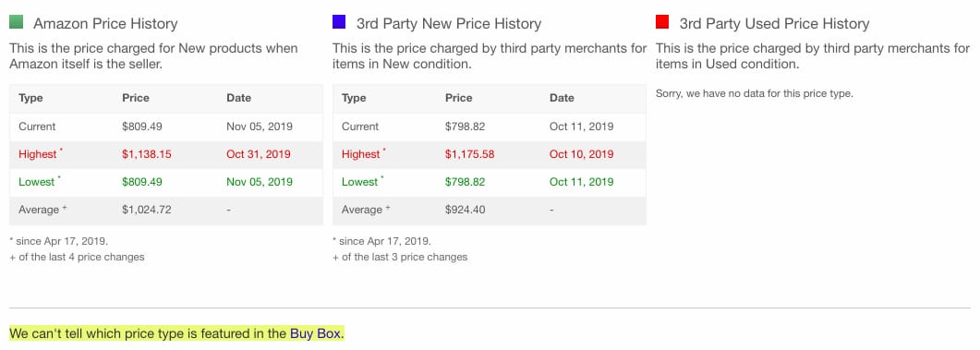The width and height of the screenshot is (980, 350).
Task: Click the blue 3rd Party New swatch
Action: click(339, 22)
